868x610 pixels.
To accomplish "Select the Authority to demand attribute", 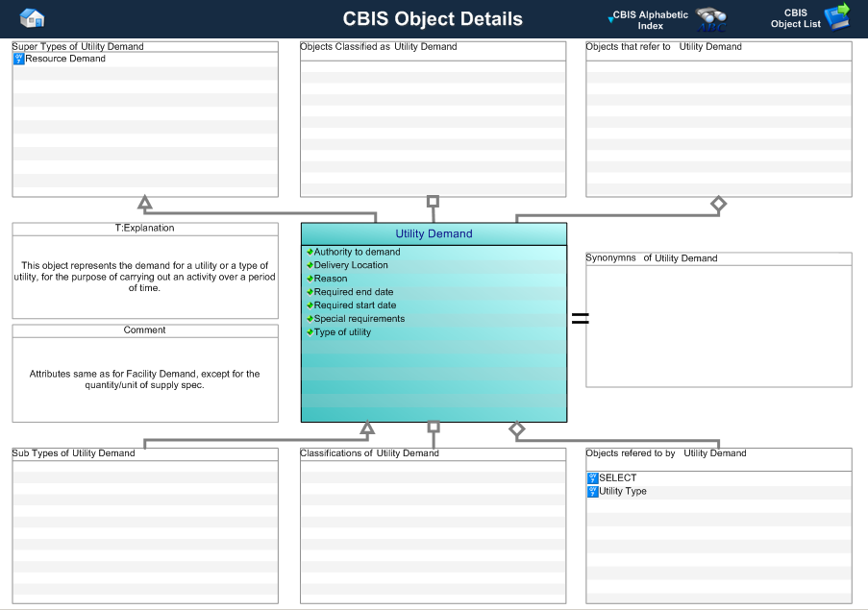I will pyautogui.click(x=357, y=252).
